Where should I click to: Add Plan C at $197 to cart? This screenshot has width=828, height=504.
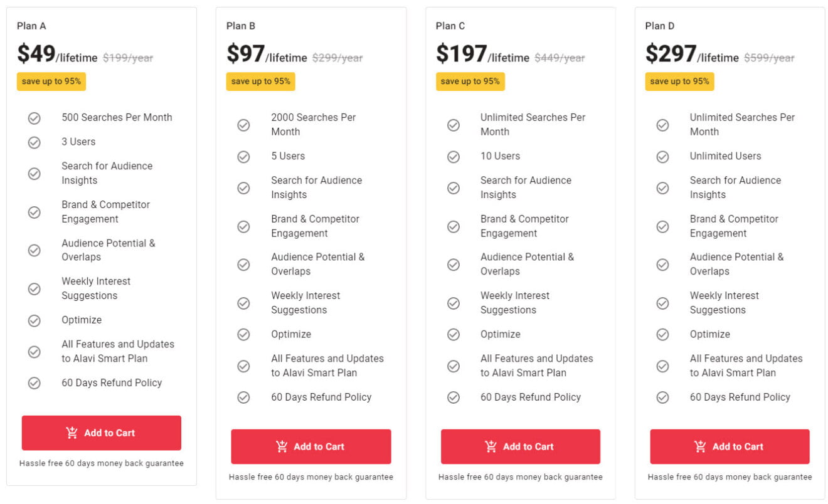(520, 447)
